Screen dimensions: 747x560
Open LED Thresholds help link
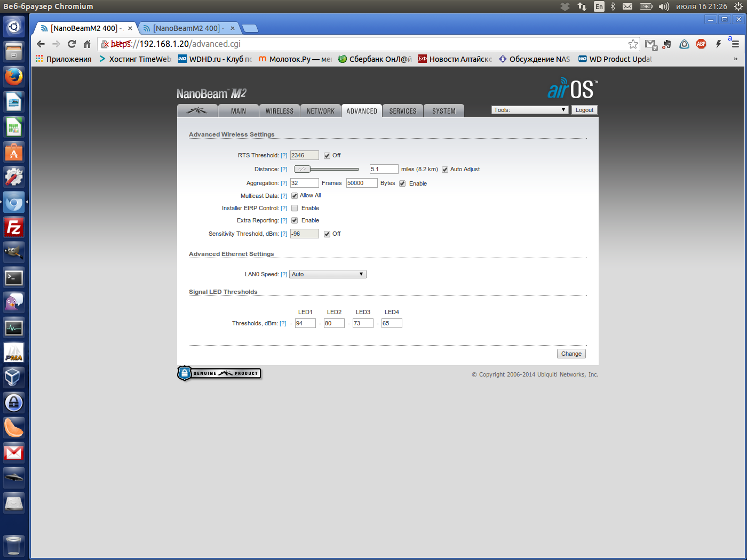[x=283, y=324]
